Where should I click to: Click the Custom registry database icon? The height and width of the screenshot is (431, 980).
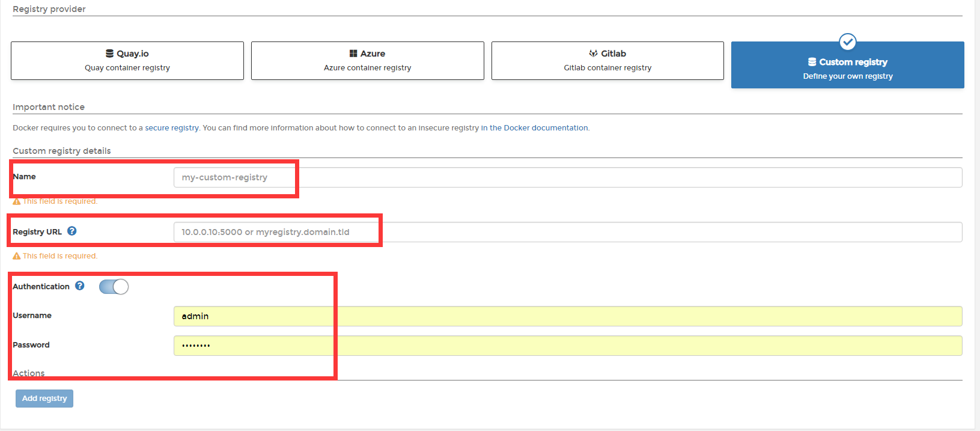[x=812, y=62]
